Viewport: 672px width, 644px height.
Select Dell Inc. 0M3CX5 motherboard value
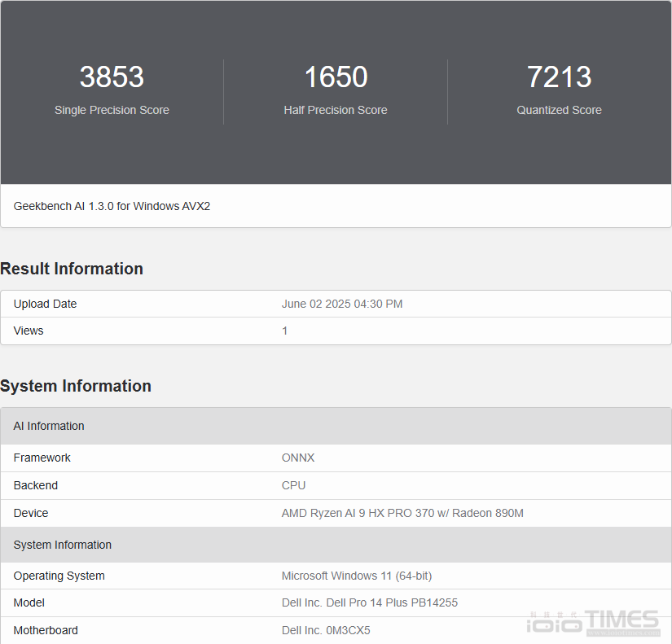tap(326, 630)
